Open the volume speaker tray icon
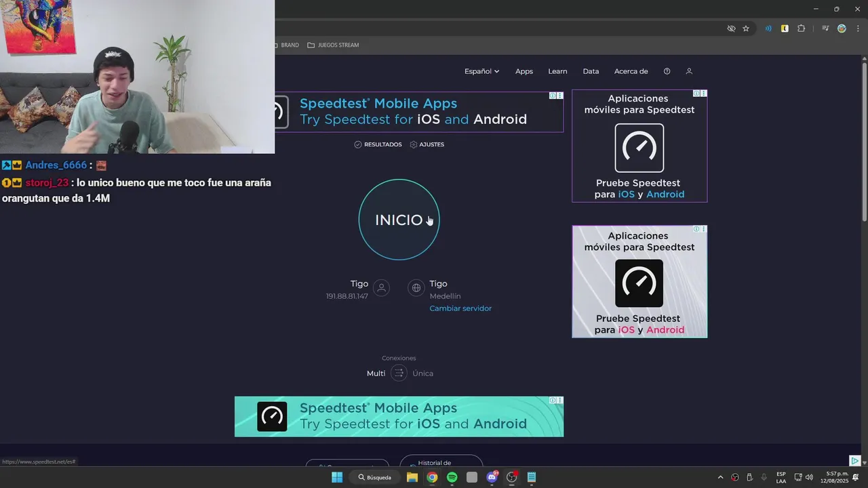Image resolution: width=868 pixels, height=488 pixels. pyautogui.click(x=809, y=477)
